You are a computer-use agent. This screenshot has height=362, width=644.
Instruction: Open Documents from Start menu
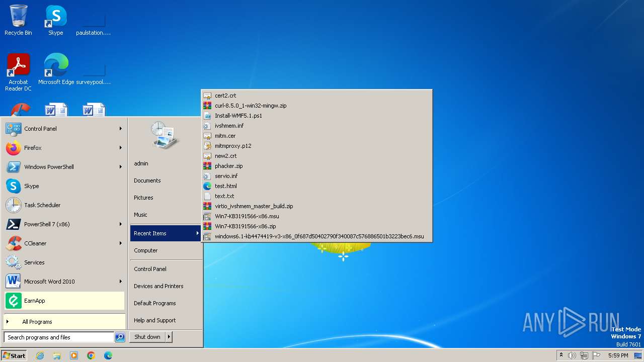point(147,180)
